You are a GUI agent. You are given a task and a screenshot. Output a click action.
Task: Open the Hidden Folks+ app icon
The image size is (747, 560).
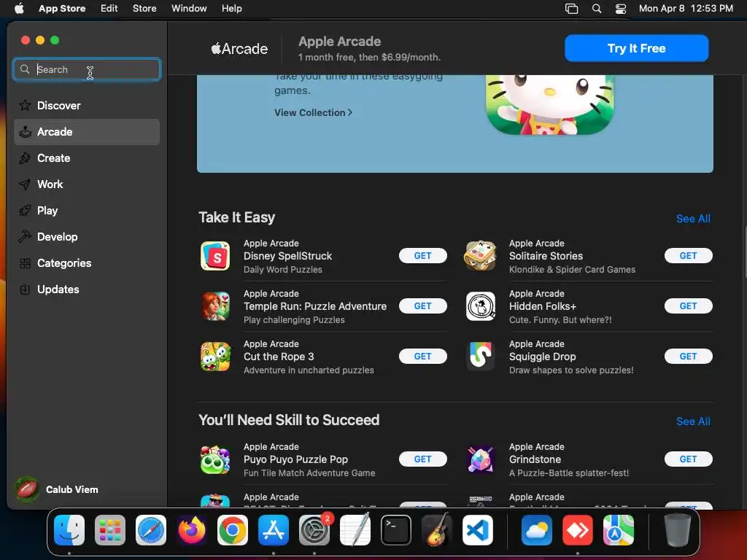480,306
